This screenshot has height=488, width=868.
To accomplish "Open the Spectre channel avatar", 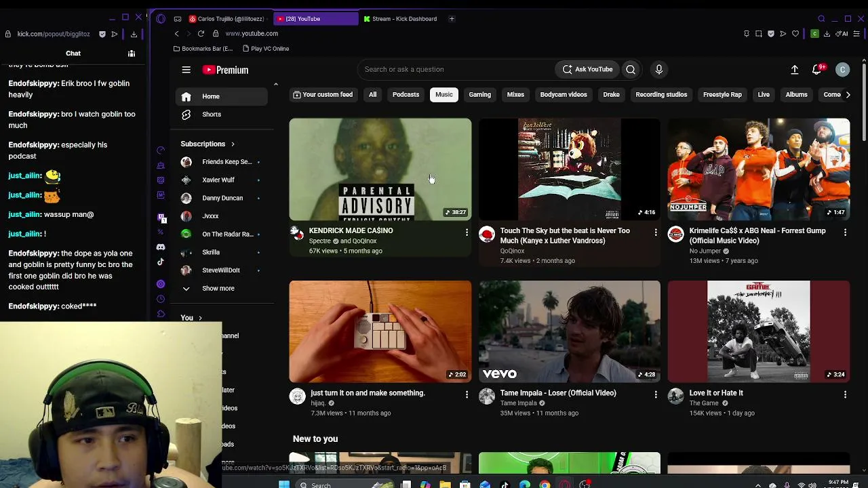I will pos(297,234).
